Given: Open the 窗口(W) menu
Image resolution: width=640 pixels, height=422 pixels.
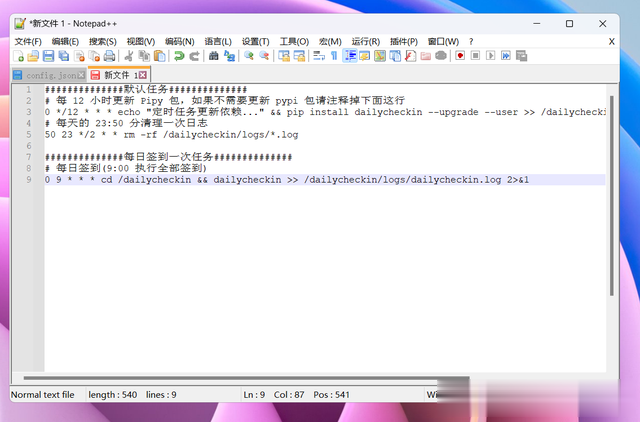Looking at the screenshot, I should pyautogui.click(x=443, y=42).
